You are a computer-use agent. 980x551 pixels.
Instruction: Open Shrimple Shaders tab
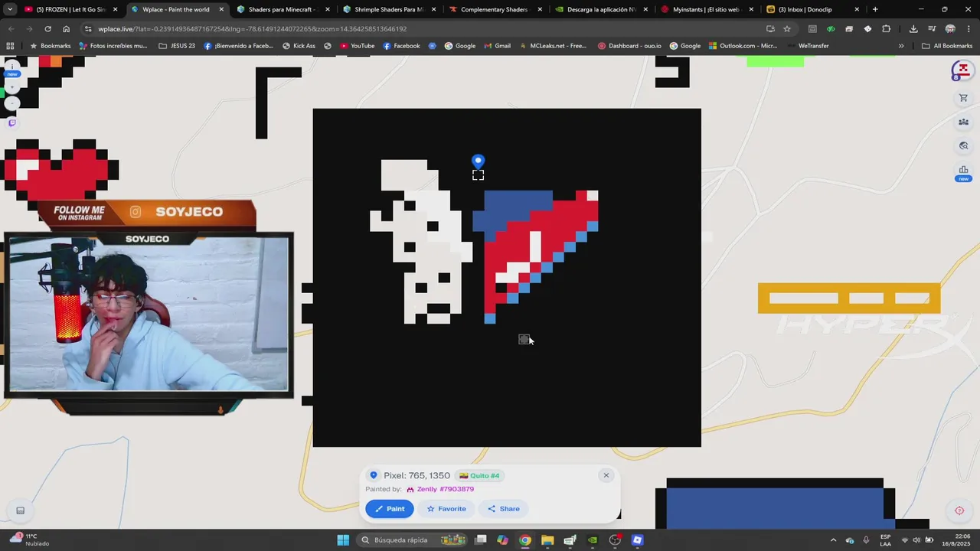(390, 9)
